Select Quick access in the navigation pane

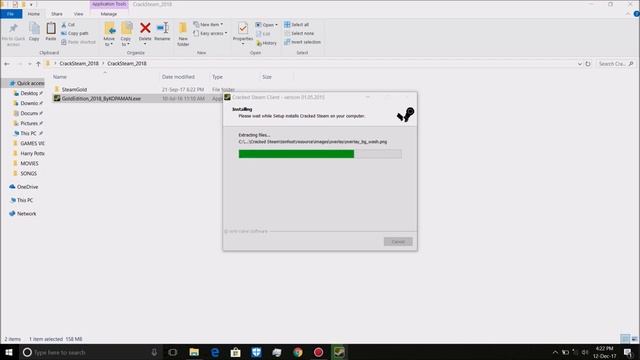click(x=27, y=83)
